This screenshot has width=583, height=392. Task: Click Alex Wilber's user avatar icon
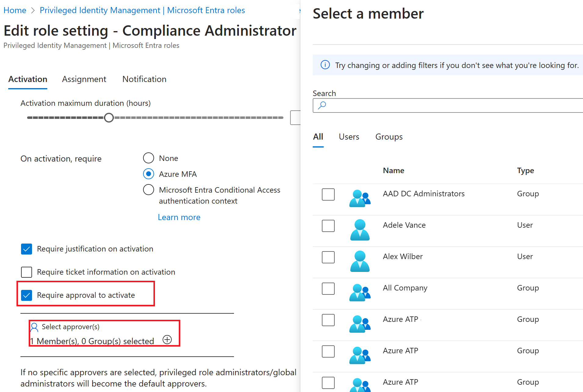tap(360, 261)
